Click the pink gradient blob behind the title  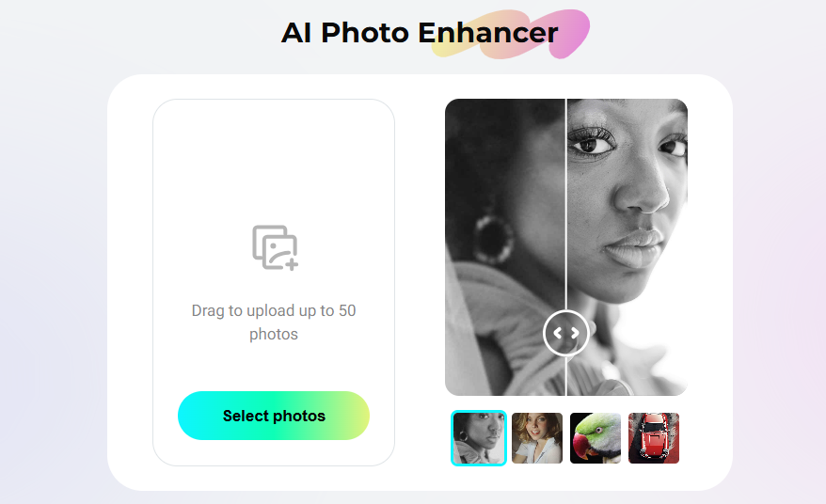[569, 34]
